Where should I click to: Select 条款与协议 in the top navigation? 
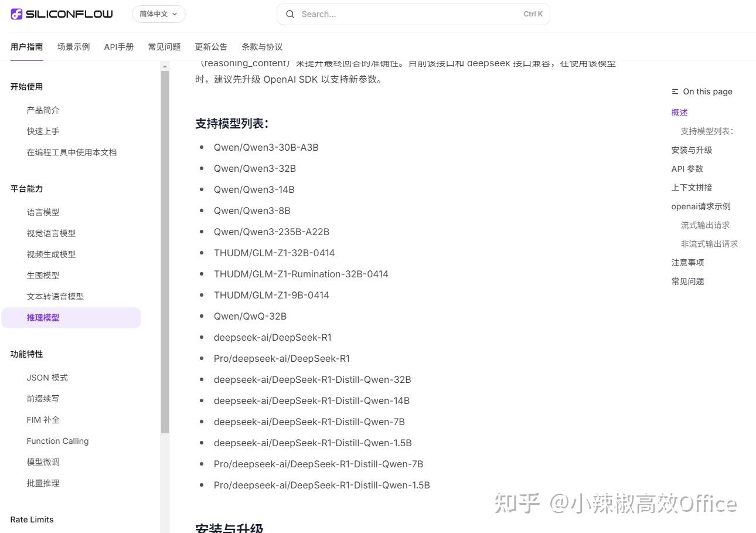tap(261, 46)
